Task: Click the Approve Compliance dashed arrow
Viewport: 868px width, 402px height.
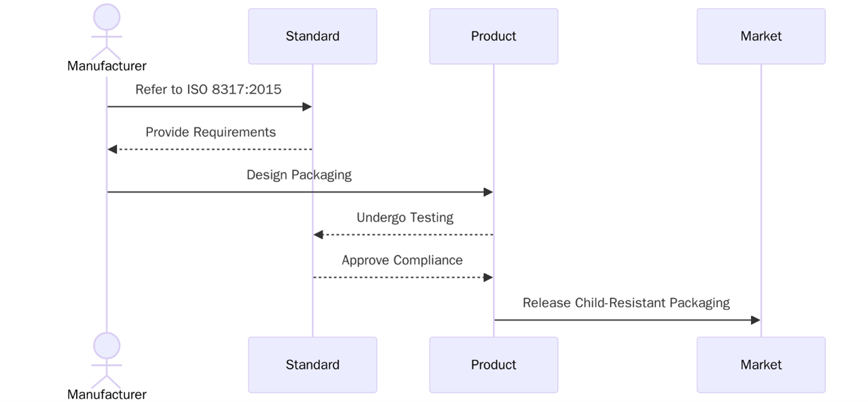Action: pyautogui.click(x=403, y=277)
